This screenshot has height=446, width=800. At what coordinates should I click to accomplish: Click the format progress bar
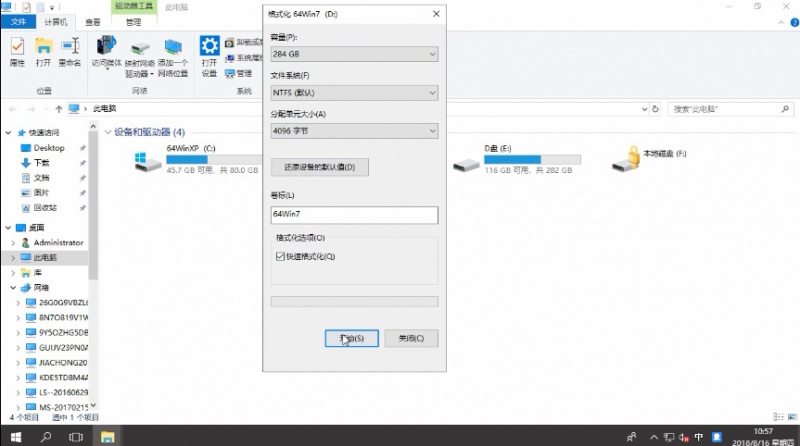tap(354, 302)
